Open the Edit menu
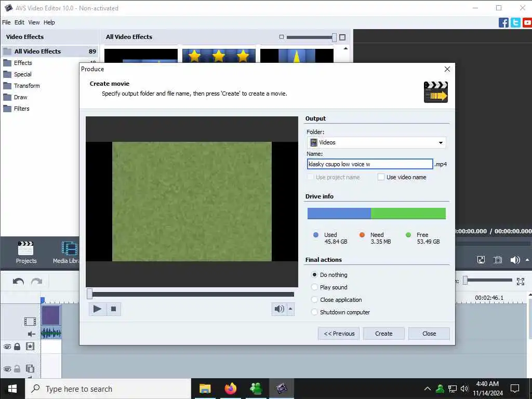 (x=19, y=22)
